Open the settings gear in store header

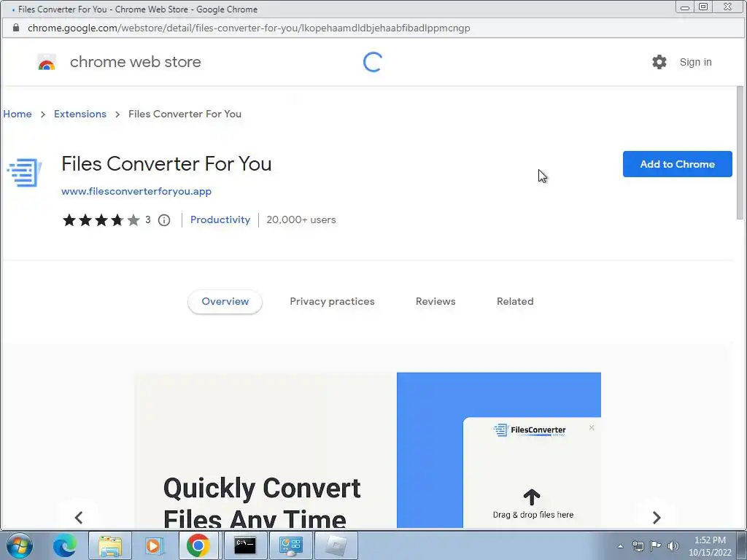(x=659, y=62)
